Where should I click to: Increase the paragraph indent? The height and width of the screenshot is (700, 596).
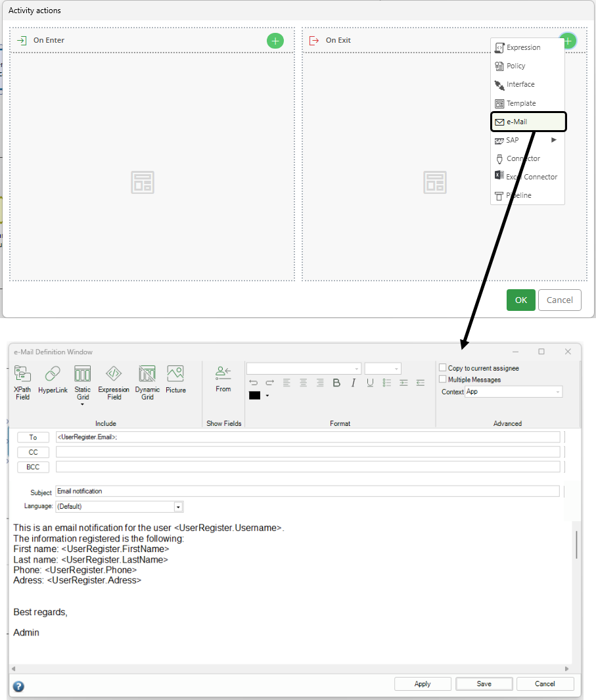point(403,383)
